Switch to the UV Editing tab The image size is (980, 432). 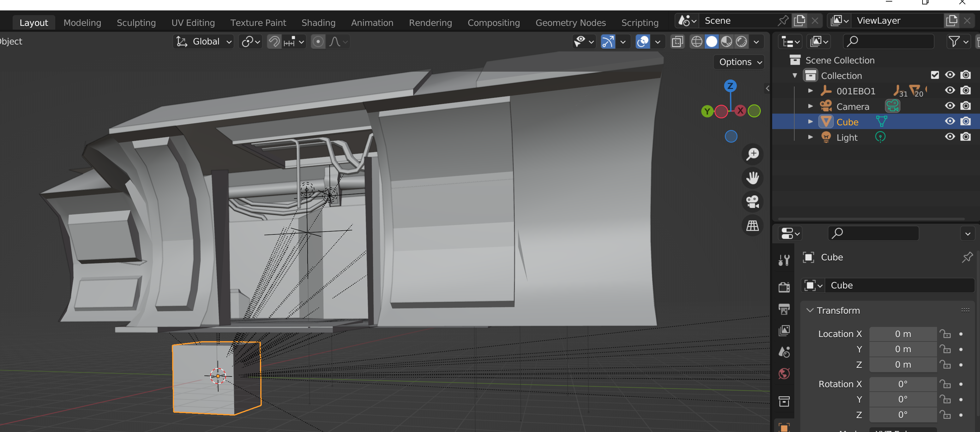pyautogui.click(x=193, y=22)
